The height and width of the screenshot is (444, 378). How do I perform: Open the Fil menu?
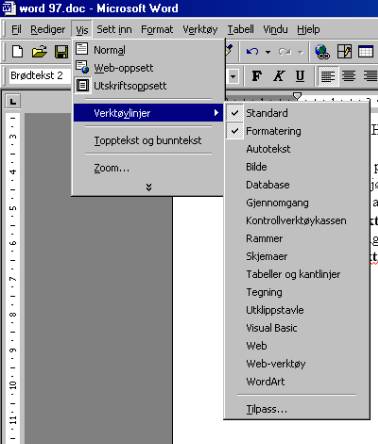pos(16,30)
